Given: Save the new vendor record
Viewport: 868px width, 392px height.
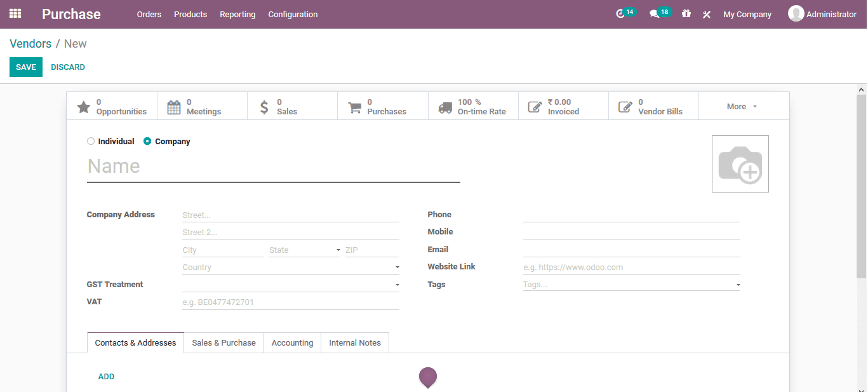Looking at the screenshot, I should (25, 67).
